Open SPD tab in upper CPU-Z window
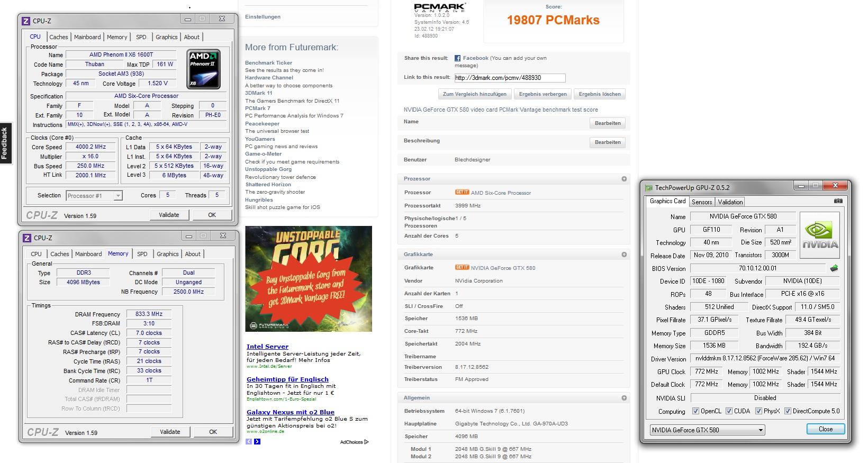 point(141,37)
